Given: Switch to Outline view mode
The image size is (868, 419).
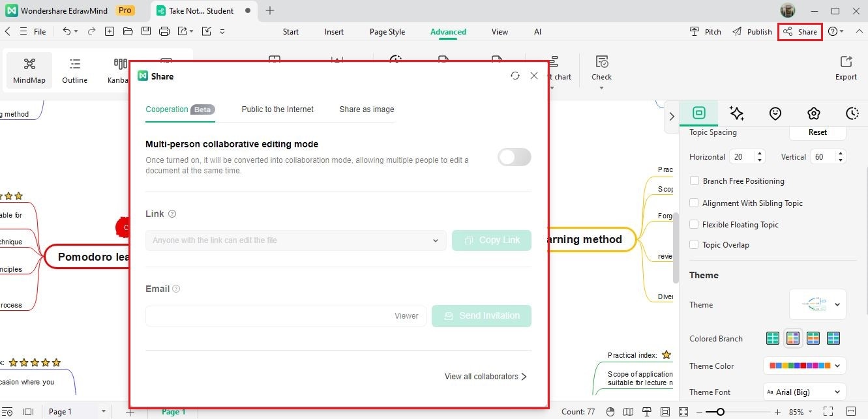Looking at the screenshot, I should [x=74, y=71].
